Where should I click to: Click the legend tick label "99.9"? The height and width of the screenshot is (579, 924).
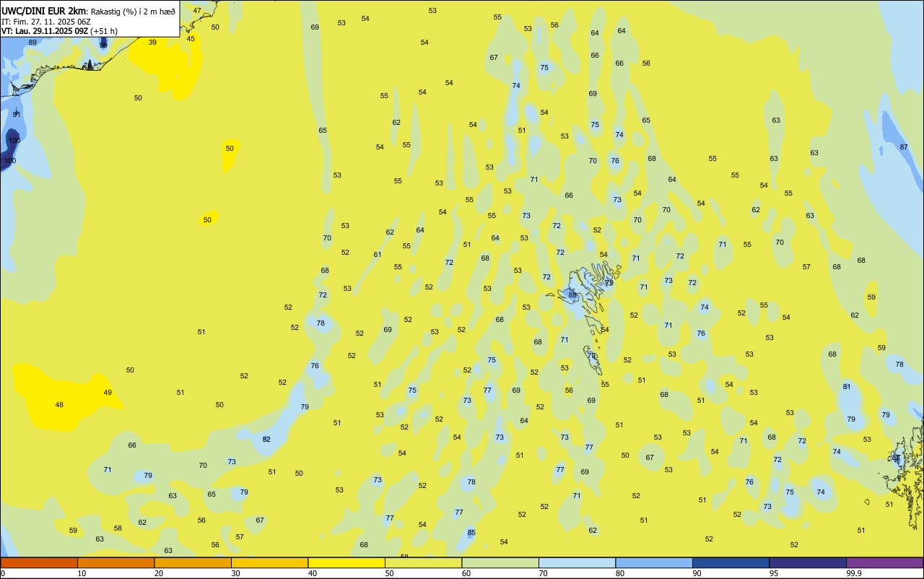854,573
